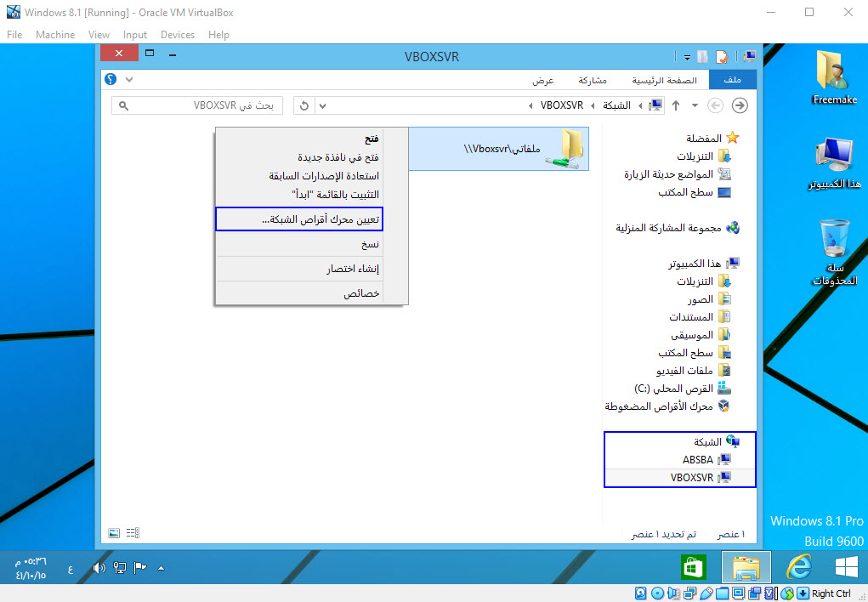Viewport: 868px width, 602px height.
Task: Open the address bar history dropdown arrow
Action: click(x=323, y=105)
